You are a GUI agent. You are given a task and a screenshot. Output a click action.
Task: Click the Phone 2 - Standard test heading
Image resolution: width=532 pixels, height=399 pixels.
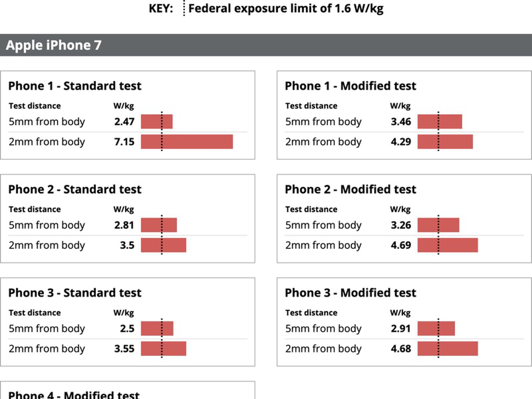click(75, 189)
